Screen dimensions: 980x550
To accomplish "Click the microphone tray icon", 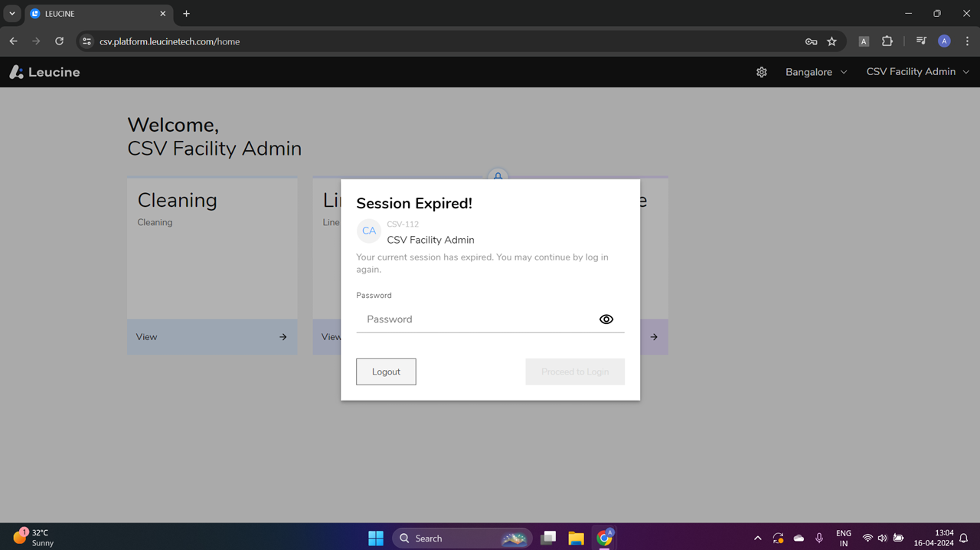I will coord(819,539).
